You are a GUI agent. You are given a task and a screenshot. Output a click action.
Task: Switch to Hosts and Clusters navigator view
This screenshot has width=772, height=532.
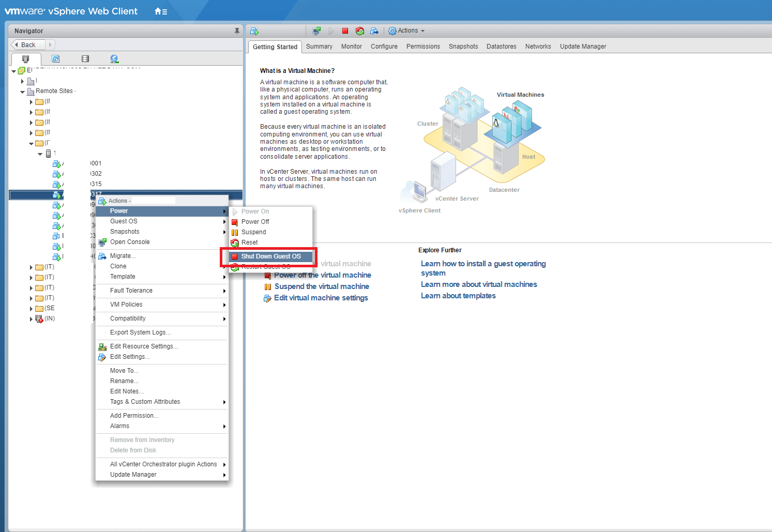tap(25, 59)
